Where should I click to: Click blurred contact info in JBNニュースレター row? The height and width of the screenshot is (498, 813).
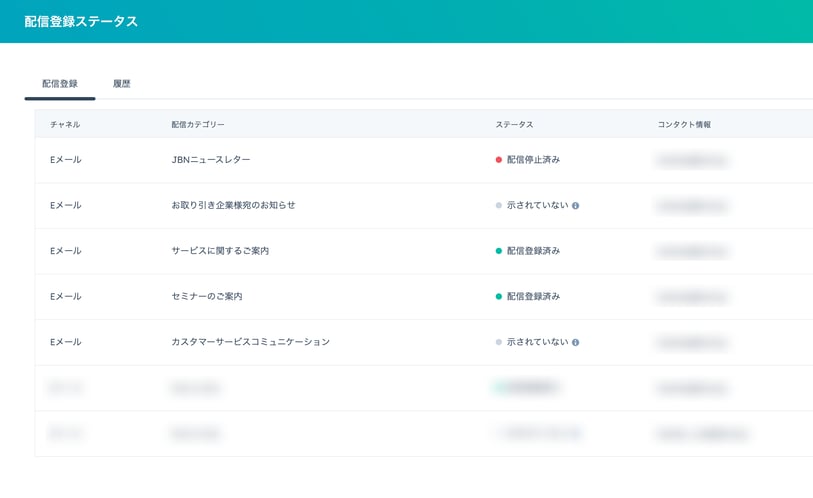pos(692,160)
